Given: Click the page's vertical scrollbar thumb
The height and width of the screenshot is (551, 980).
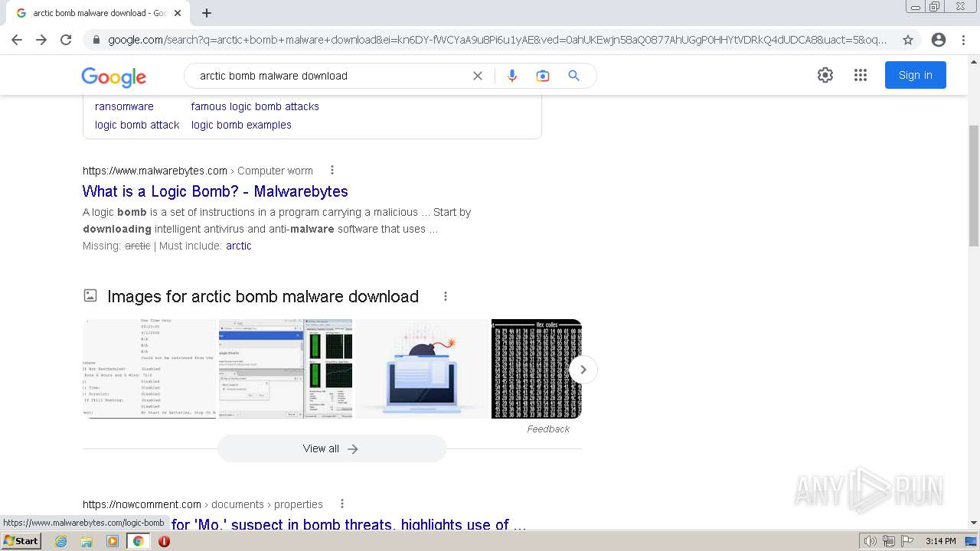Looking at the screenshot, I should tap(974, 186).
